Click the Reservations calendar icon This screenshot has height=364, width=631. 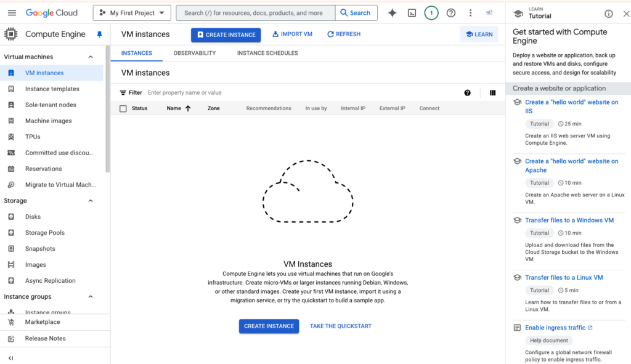pos(11,169)
